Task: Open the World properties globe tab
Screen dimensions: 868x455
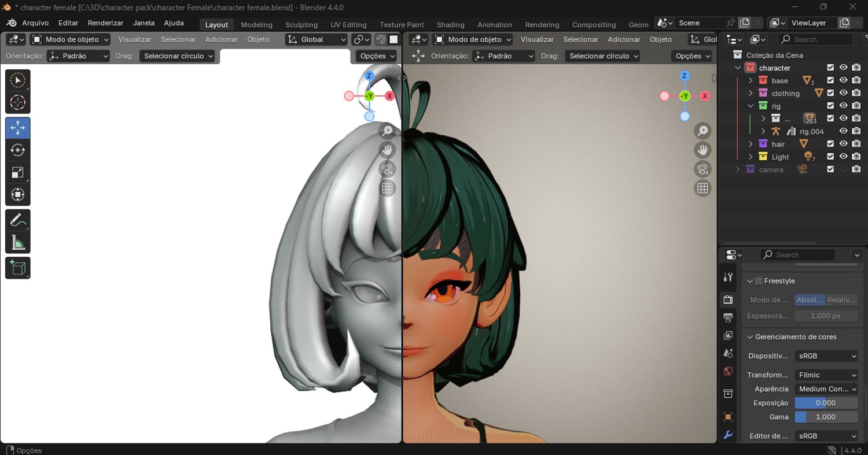Action: (728, 371)
